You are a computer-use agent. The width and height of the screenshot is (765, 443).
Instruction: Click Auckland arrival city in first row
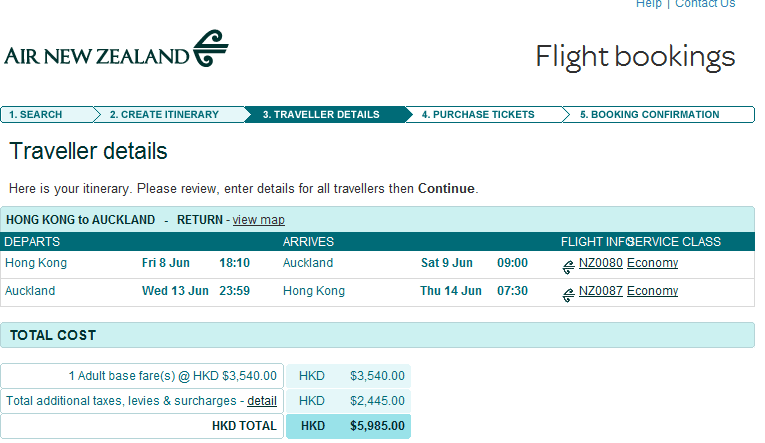(x=308, y=264)
